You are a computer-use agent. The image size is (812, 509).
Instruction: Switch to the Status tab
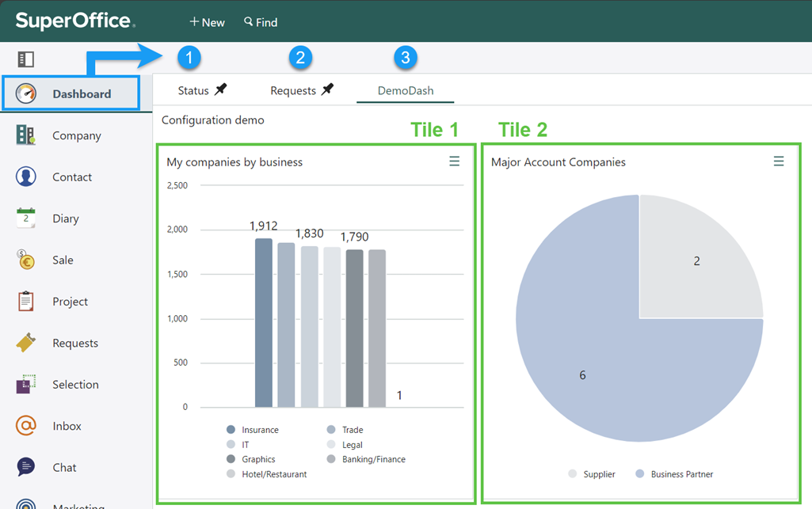193,91
